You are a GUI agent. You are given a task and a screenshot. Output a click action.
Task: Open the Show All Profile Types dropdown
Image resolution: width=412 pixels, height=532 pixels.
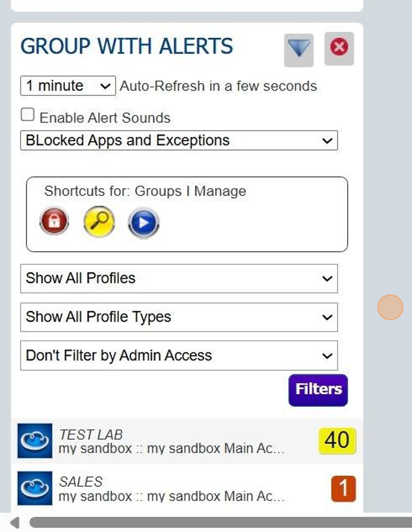pos(178,317)
